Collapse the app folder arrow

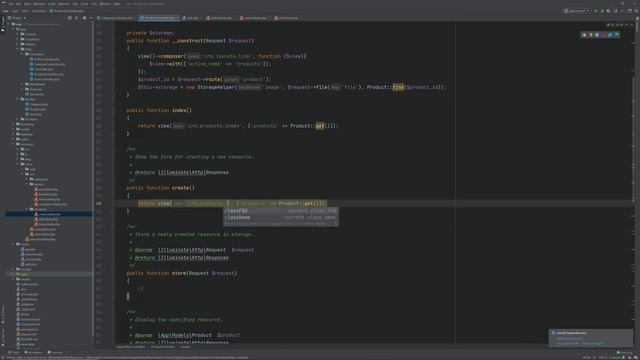(x=13, y=29)
